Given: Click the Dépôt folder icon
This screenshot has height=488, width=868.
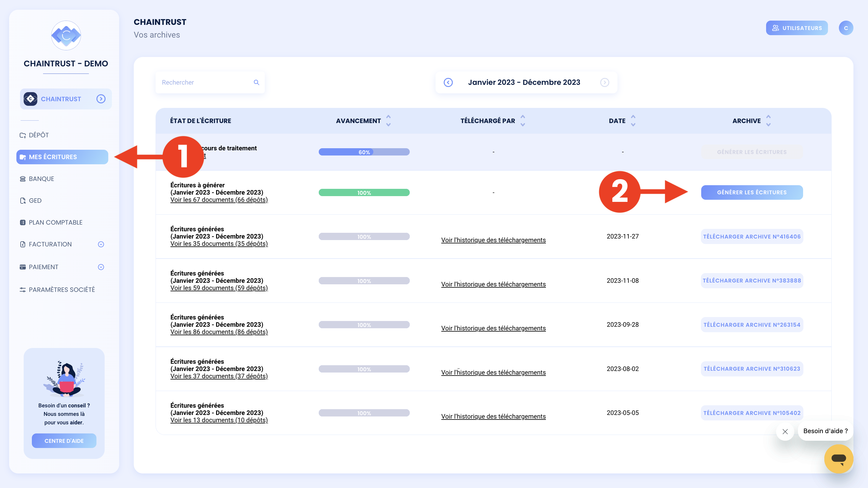Looking at the screenshot, I should tap(22, 135).
